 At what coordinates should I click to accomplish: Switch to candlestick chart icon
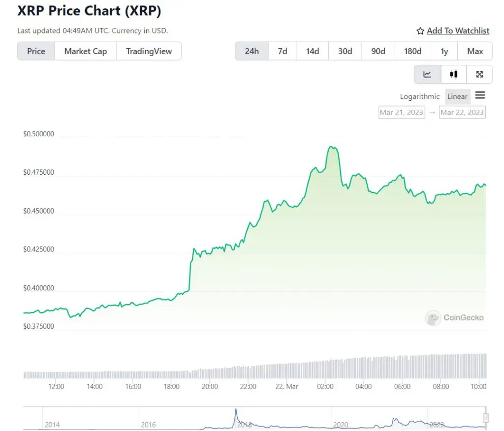[x=453, y=74]
